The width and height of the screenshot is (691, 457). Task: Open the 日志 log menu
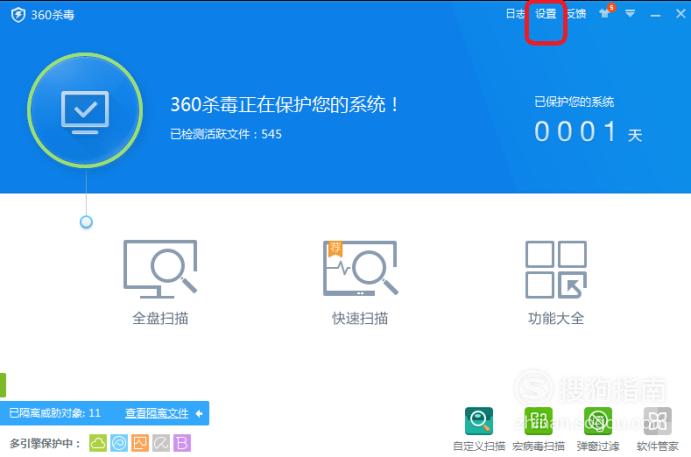[515, 14]
